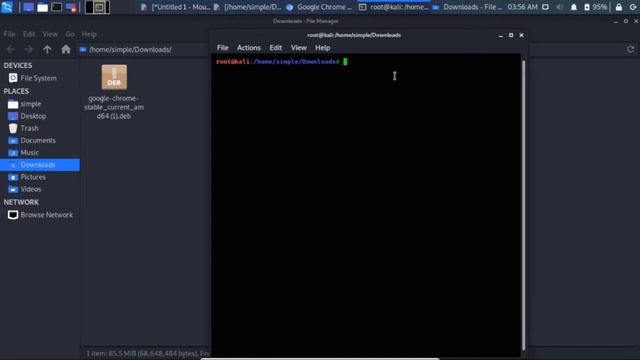Click the show desktop panel icon
Screen dimensions: 640x360
click(28, 7)
